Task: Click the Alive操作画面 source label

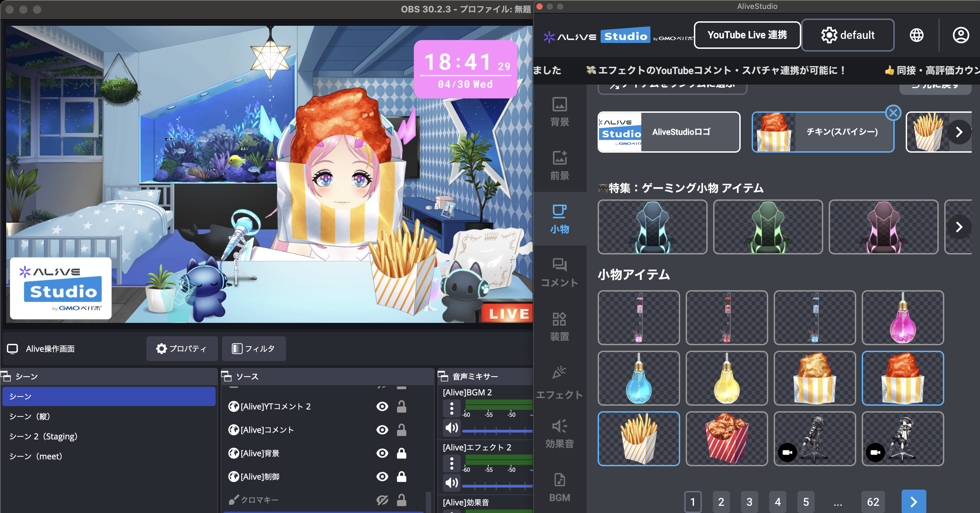Action: point(50,349)
